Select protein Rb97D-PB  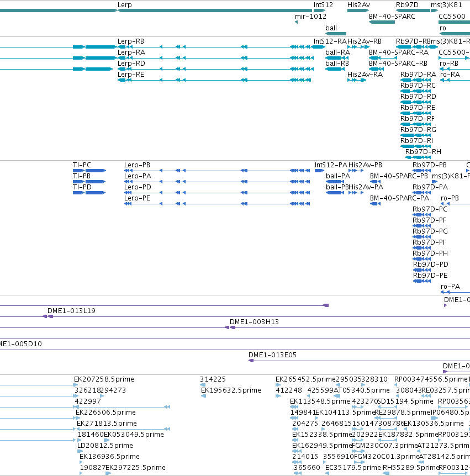[429, 165]
